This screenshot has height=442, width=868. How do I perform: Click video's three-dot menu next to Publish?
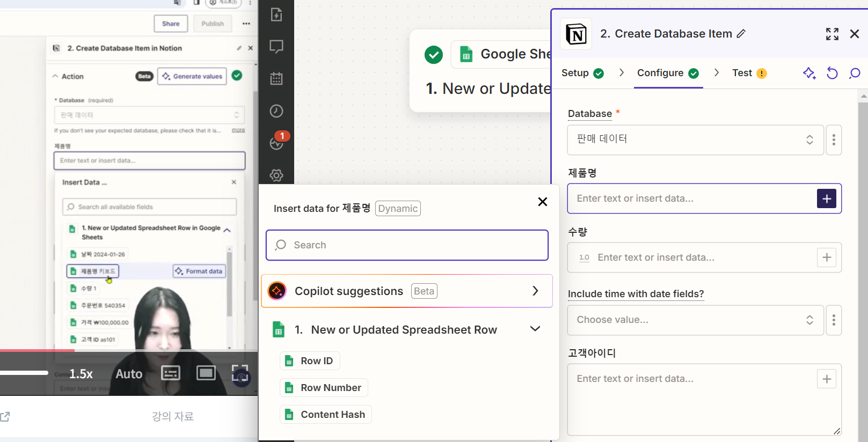click(x=246, y=24)
